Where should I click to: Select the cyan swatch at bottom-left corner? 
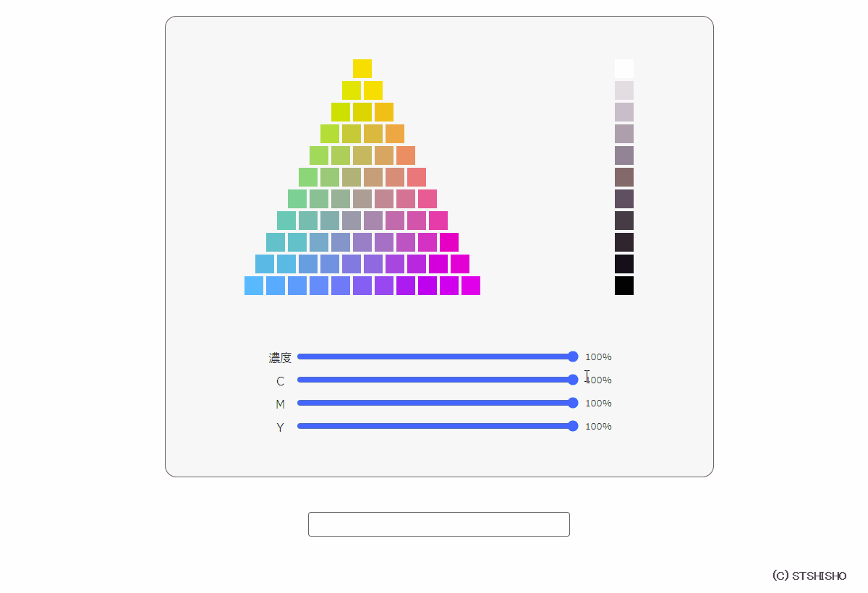tap(254, 286)
